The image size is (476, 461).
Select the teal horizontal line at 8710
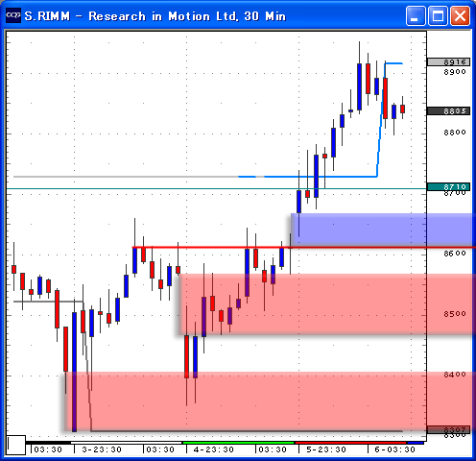click(217, 189)
